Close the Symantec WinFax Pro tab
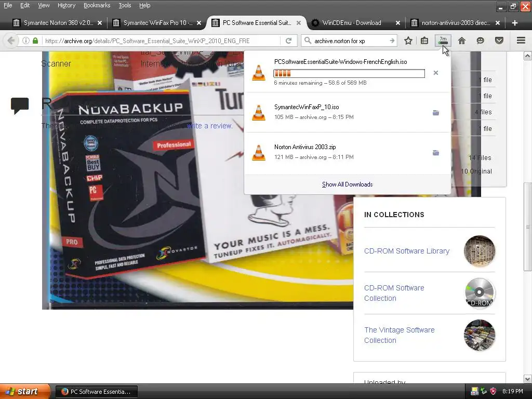 [x=199, y=23]
